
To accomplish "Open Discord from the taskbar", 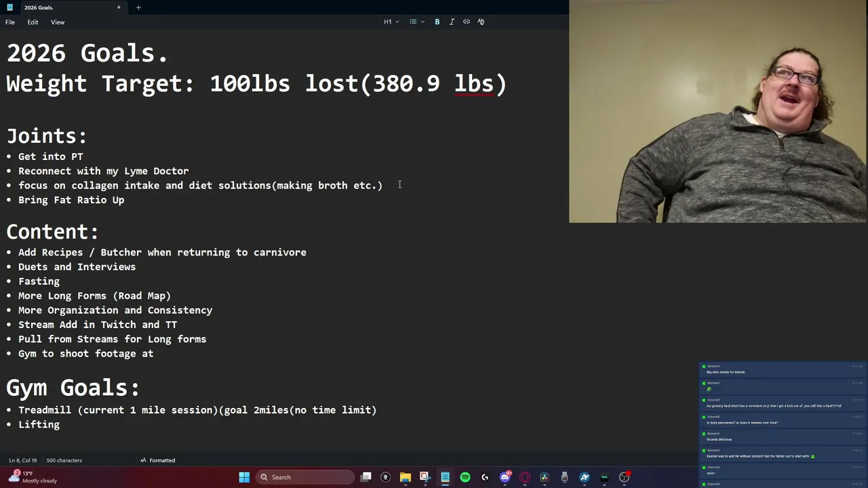I will tap(505, 477).
